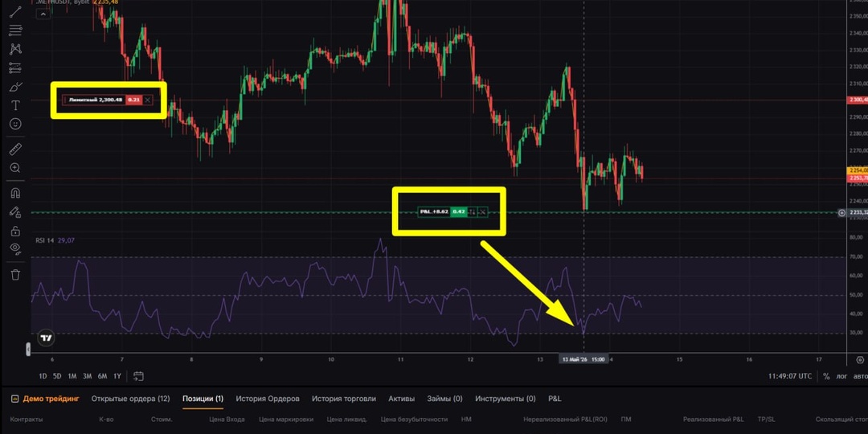Reverse the position on P&L label

pos(473,211)
